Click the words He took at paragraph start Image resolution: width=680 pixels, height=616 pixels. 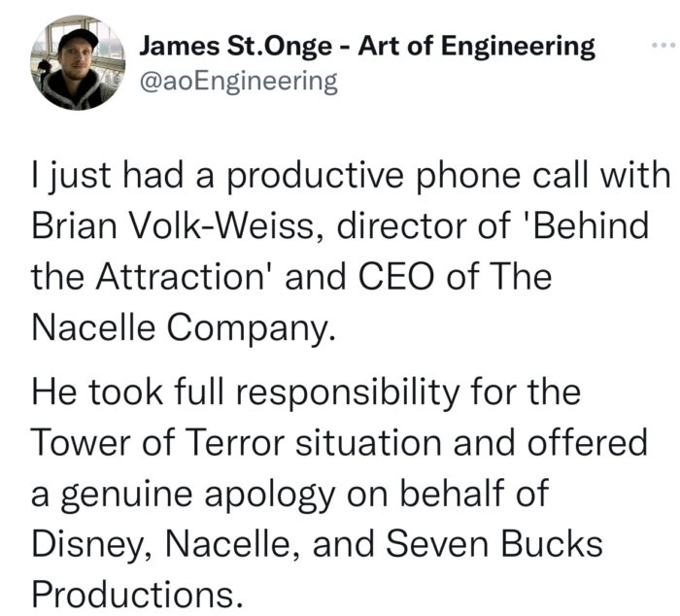tap(97, 393)
